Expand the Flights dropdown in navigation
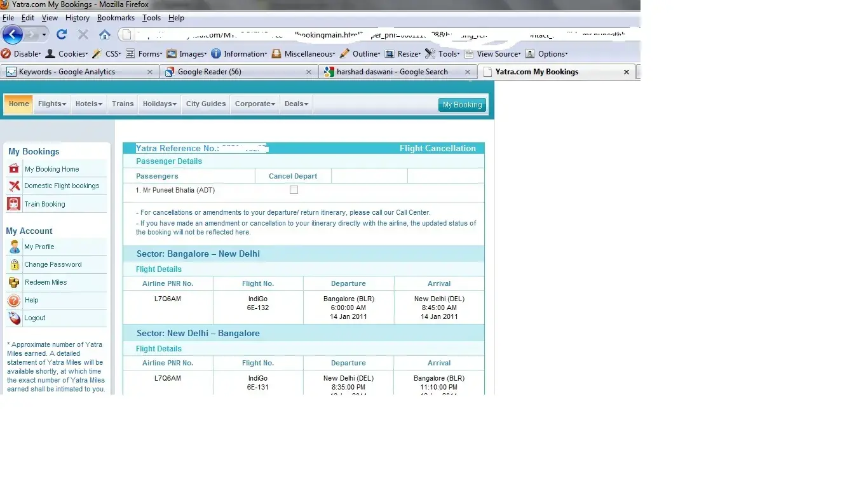Viewport: 868px width, 488px height. [52, 104]
